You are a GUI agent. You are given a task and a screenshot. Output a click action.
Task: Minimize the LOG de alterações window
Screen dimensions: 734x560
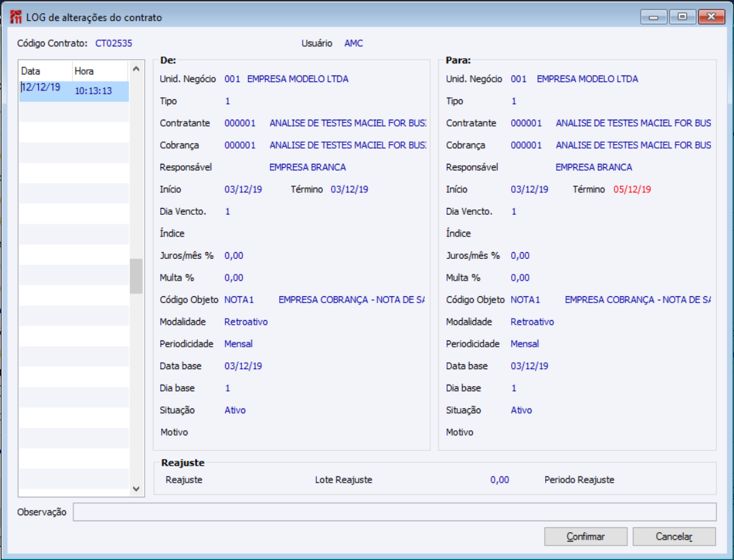(x=653, y=17)
